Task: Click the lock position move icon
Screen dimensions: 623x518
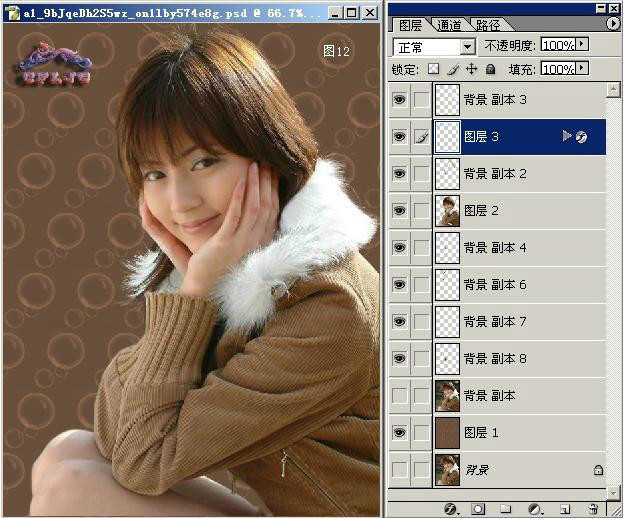Action: point(471,70)
